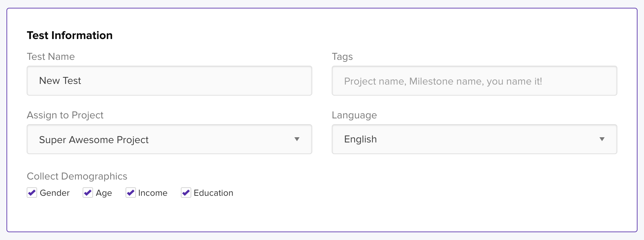Uncheck the Age checkbox
The image size is (644, 240).
tap(88, 193)
